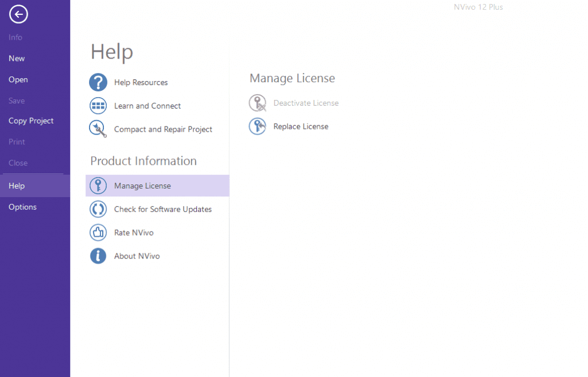Click Info in the sidebar menu
The image size is (588, 377).
coord(16,37)
